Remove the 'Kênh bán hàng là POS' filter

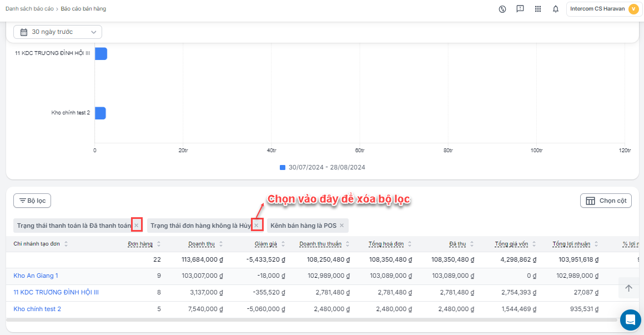pyautogui.click(x=342, y=226)
